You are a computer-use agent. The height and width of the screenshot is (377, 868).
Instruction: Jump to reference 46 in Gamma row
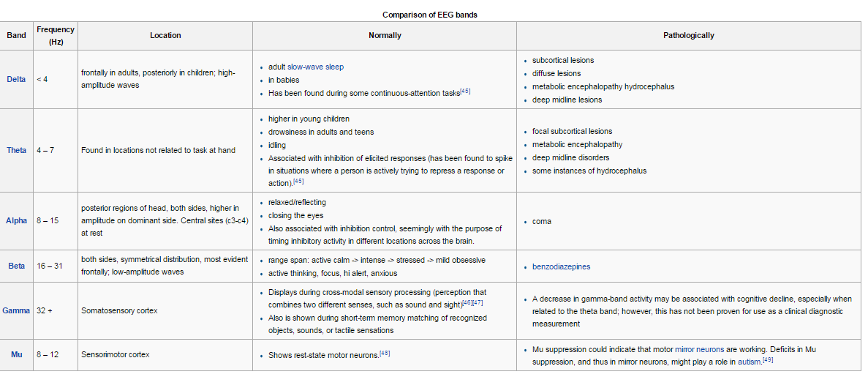467,302
